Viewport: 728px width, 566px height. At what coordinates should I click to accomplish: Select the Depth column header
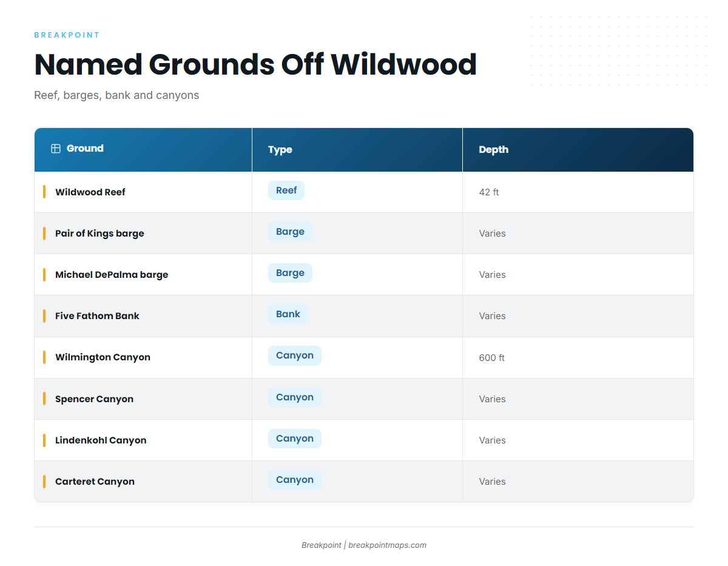578,149
